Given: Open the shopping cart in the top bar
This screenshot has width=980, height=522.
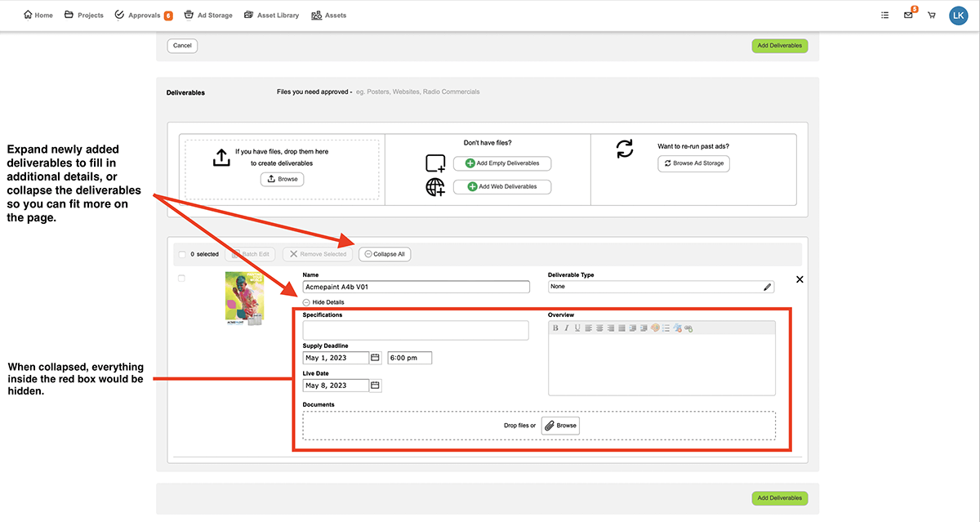Looking at the screenshot, I should 931,15.
